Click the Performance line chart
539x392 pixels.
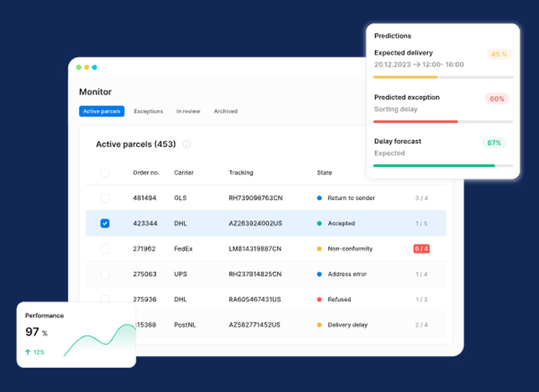click(x=100, y=340)
